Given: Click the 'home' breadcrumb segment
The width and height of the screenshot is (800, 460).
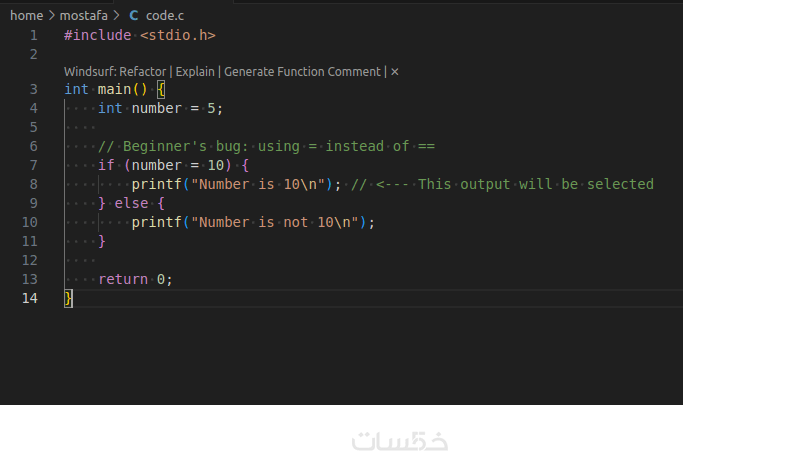Looking at the screenshot, I should 27,16.
